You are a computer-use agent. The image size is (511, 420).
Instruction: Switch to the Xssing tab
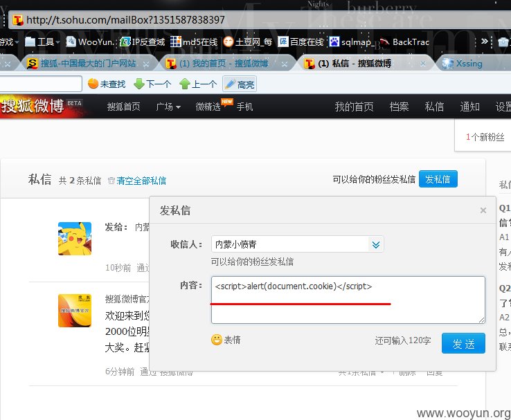(469, 64)
